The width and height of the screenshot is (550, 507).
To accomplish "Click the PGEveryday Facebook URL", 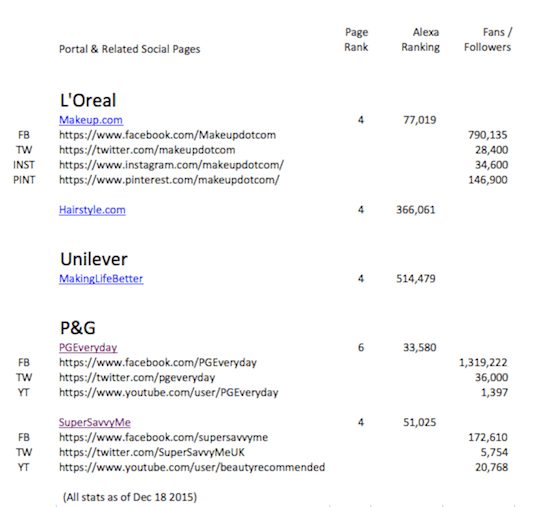I will pos(158,362).
